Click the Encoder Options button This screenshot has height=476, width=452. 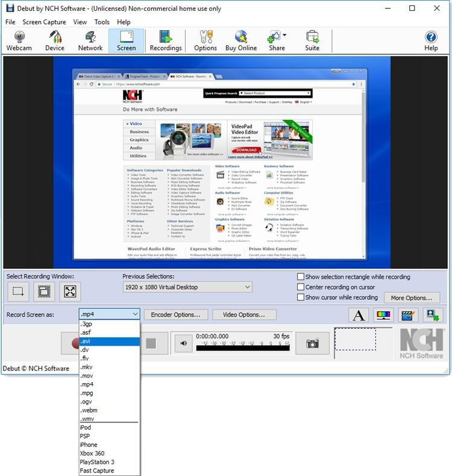[175, 315]
